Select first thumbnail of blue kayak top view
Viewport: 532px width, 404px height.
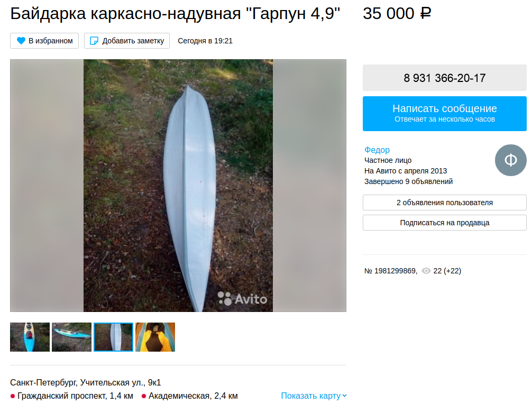click(30, 337)
